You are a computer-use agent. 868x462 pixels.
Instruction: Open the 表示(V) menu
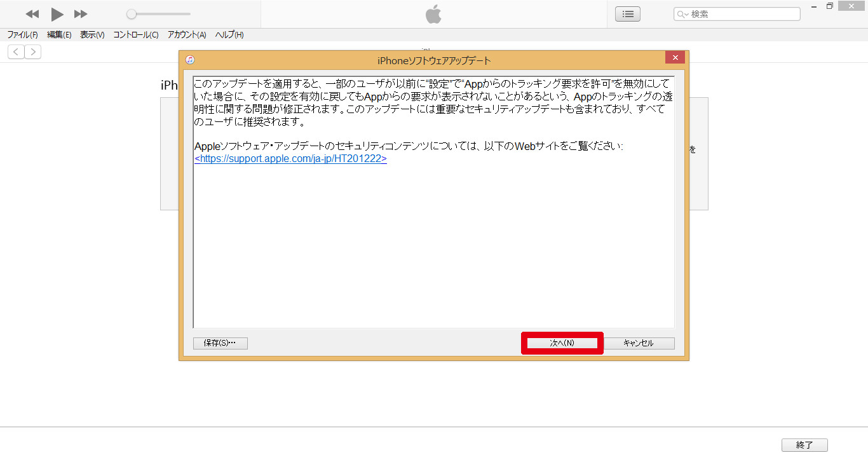92,35
